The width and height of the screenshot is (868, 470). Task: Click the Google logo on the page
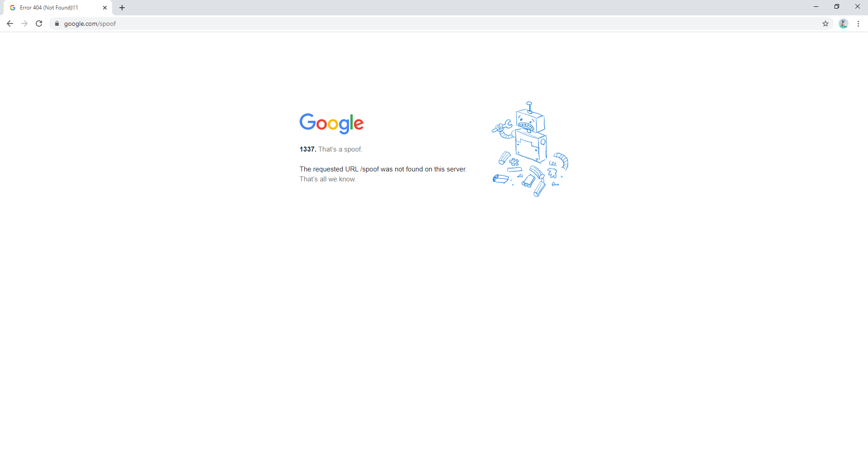[331, 123]
